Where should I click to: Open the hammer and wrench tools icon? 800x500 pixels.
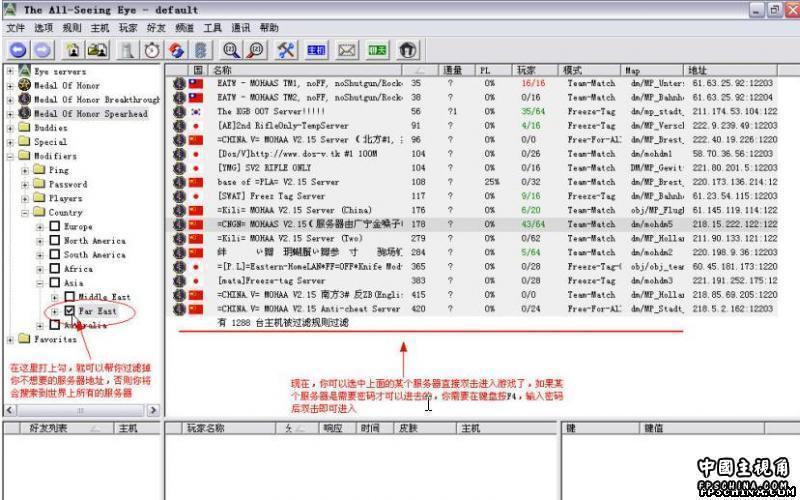[286, 50]
